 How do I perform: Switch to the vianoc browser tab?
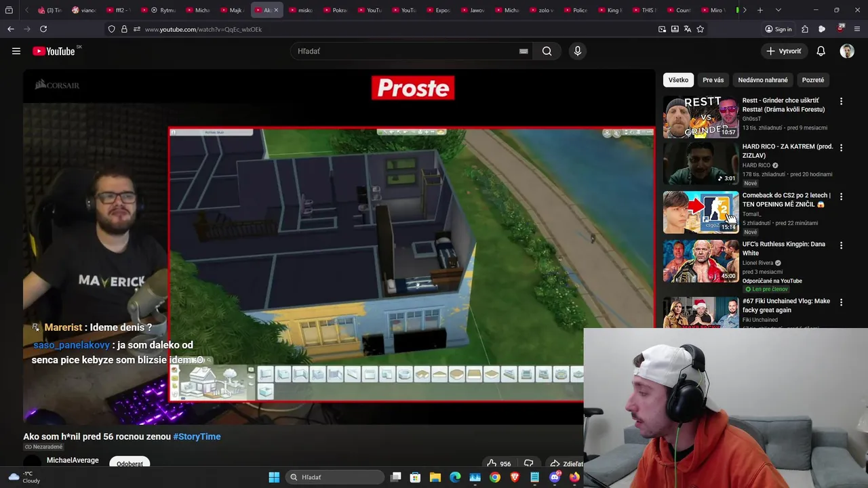coord(84,10)
